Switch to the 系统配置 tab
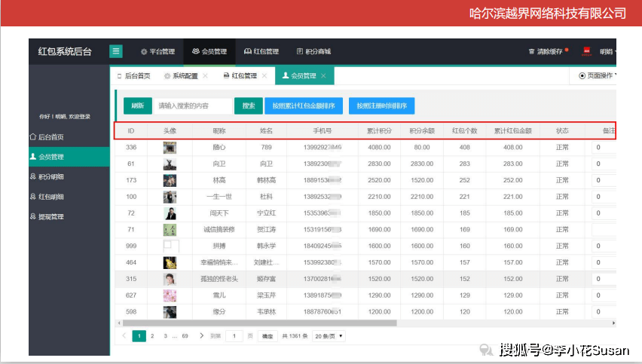The image size is (642, 364). pyautogui.click(x=182, y=76)
